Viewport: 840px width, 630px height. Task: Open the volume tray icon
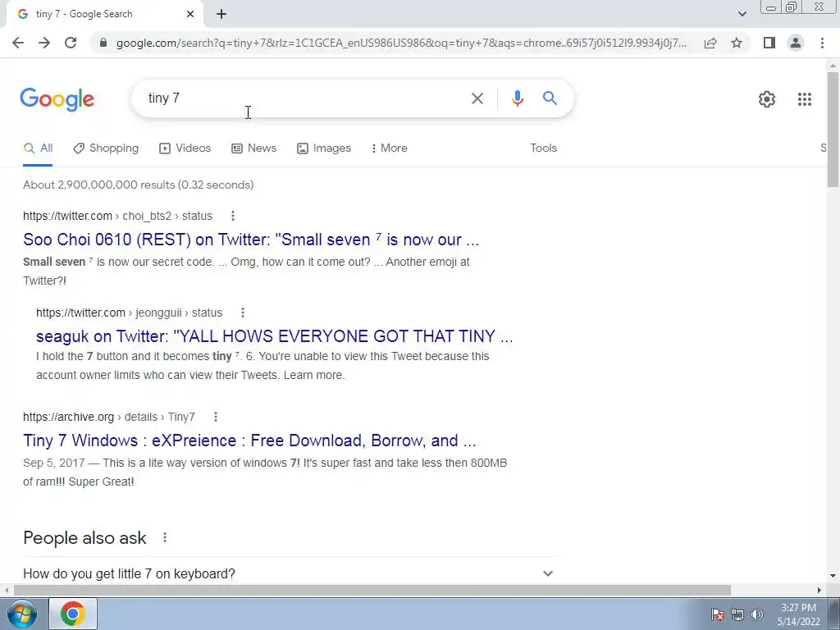pos(757,614)
